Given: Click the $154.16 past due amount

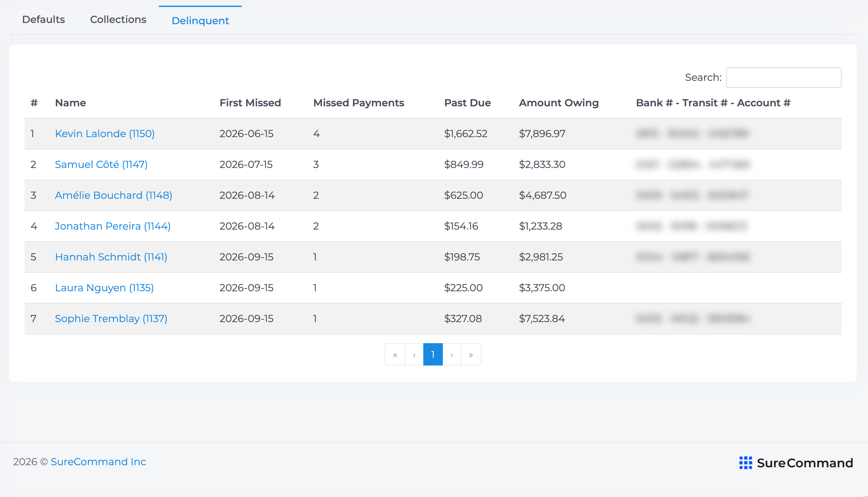Looking at the screenshot, I should 461,226.
